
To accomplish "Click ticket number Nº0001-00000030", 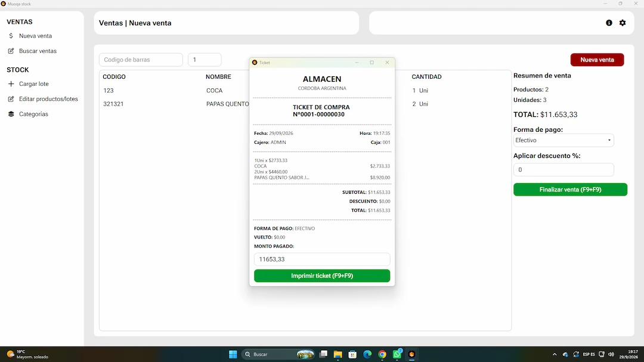I will tap(318, 115).
